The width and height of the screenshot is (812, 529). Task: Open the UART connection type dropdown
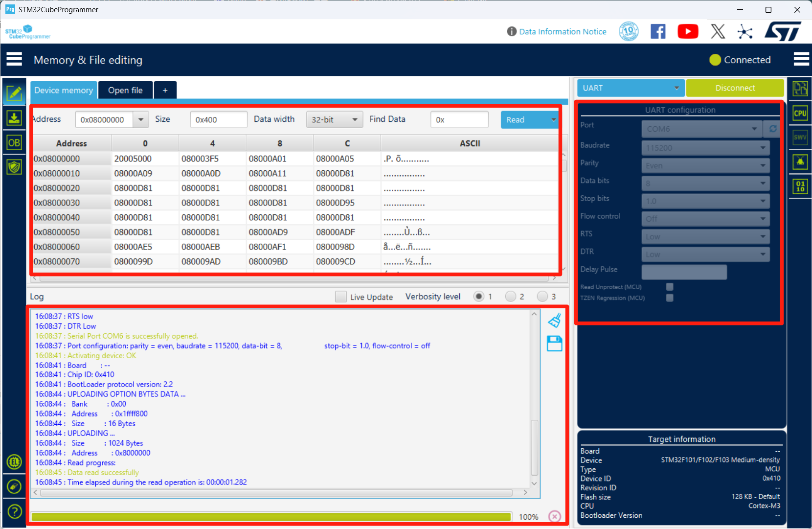tap(630, 88)
